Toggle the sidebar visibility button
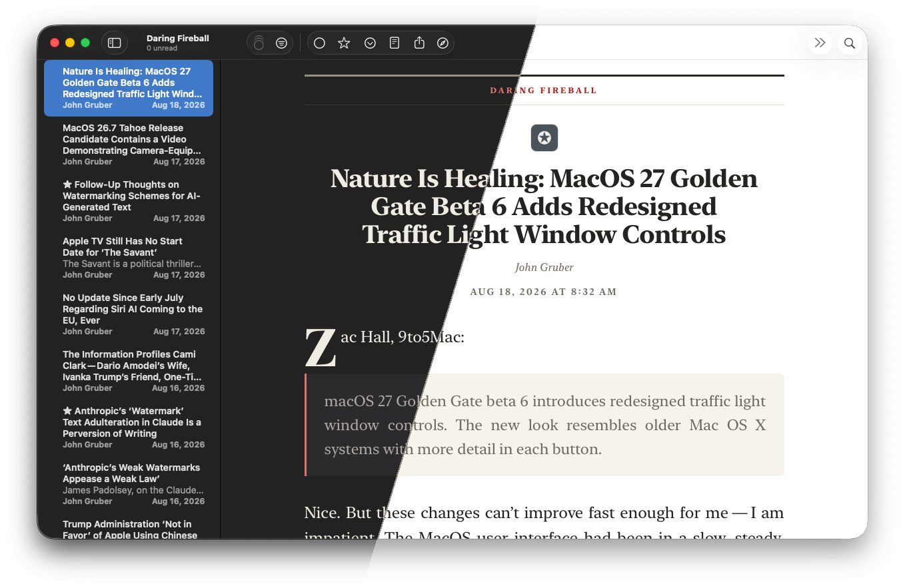Screen dimensions: 905x588 tap(115, 43)
